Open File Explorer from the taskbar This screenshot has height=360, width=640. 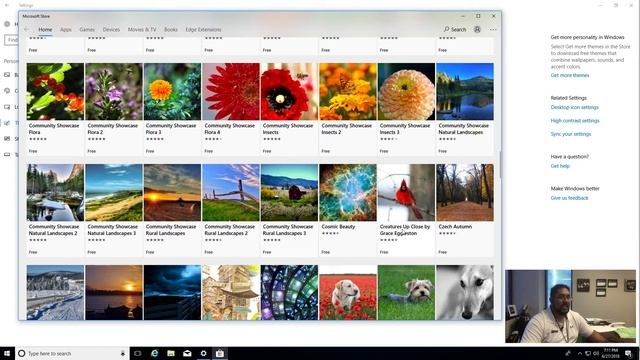click(x=171, y=353)
